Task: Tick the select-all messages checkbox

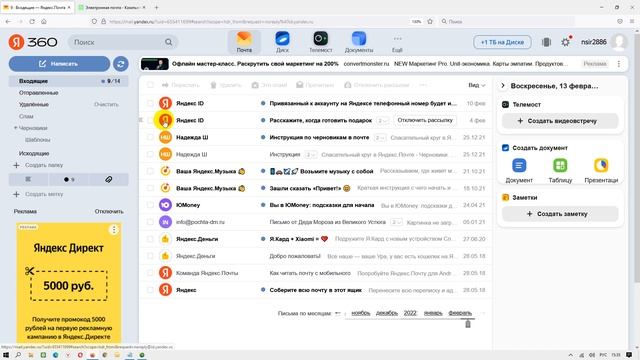Action: pyautogui.click(x=150, y=85)
